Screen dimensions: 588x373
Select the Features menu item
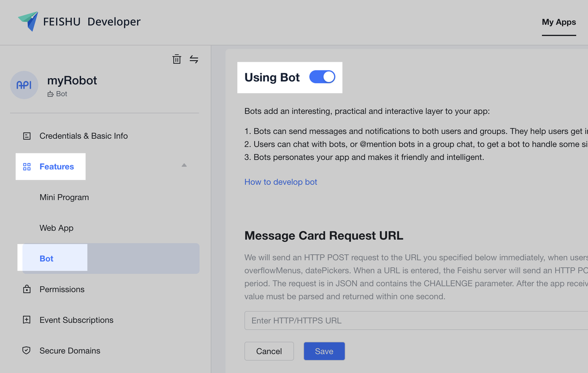57,167
